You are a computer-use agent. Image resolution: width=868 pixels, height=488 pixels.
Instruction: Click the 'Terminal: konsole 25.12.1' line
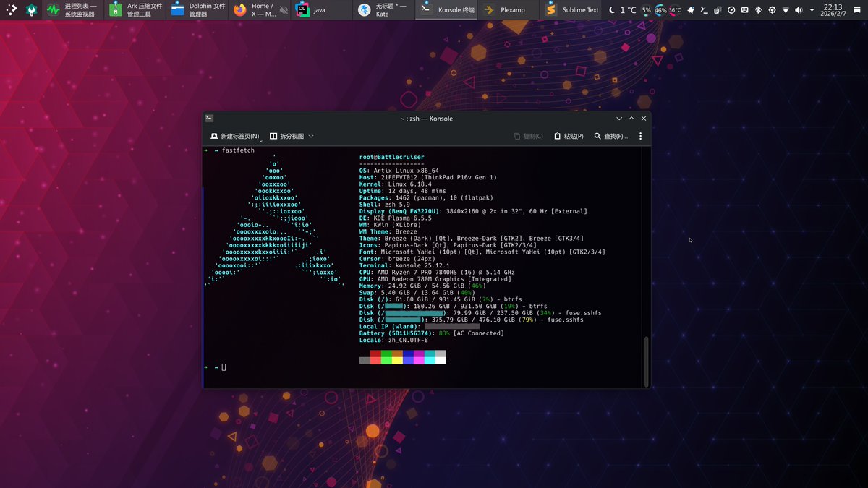click(404, 265)
